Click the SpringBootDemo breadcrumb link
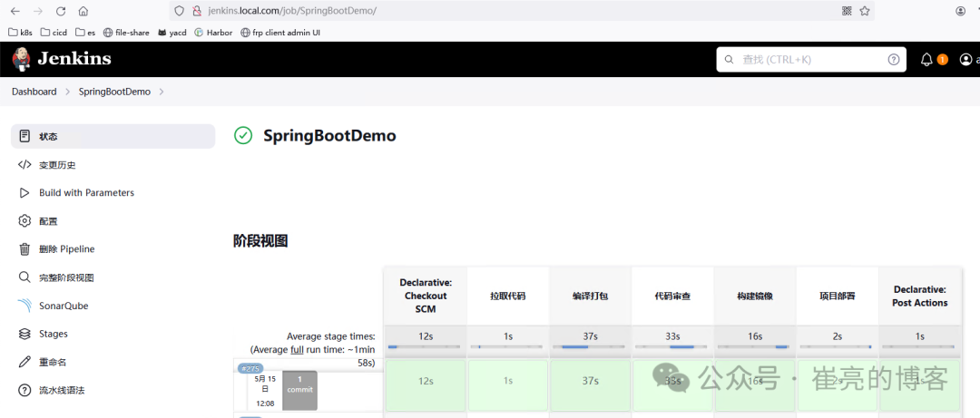Viewport: 980px width, 418px height. click(114, 92)
